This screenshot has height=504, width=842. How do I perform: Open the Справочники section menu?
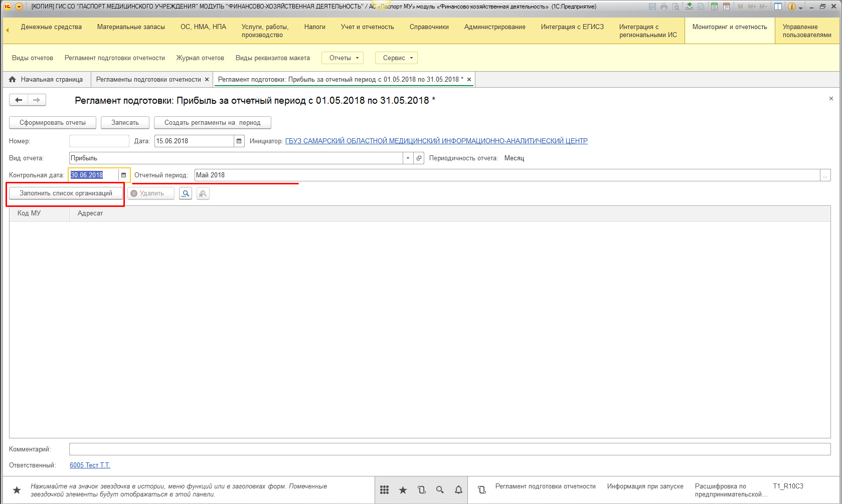429,27
